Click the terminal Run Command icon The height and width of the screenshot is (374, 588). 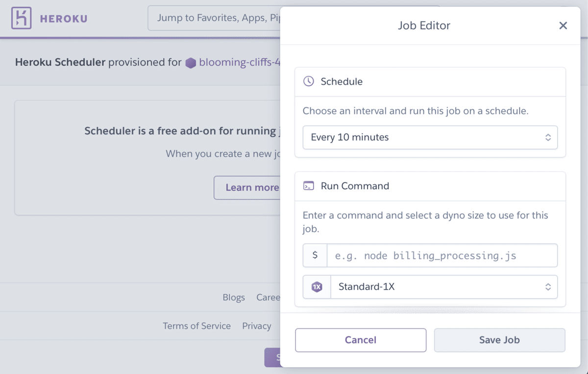pyautogui.click(x=309, y=186)
